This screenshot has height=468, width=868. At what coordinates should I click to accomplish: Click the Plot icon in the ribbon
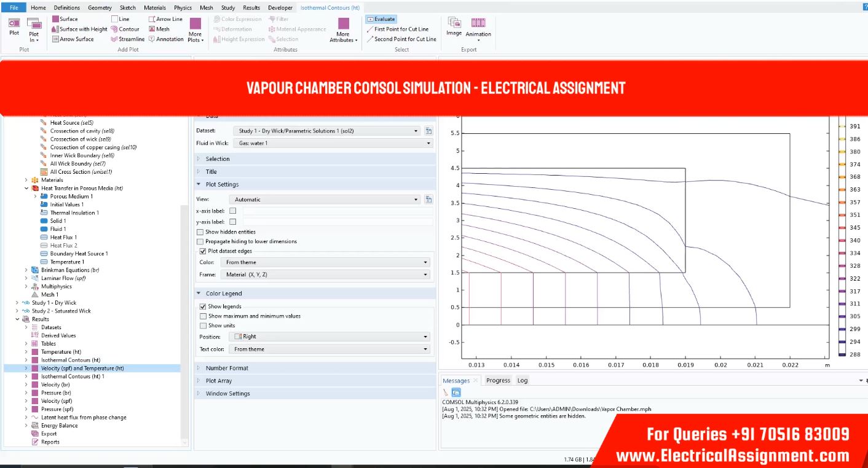coord(14,26)
